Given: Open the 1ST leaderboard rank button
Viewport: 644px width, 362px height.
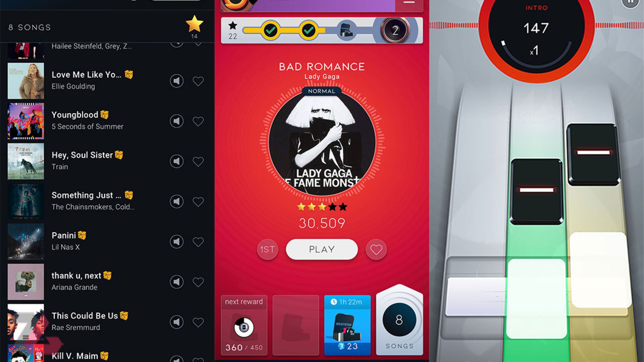Looking at the screenshot, I should click(x=267, y=249).
